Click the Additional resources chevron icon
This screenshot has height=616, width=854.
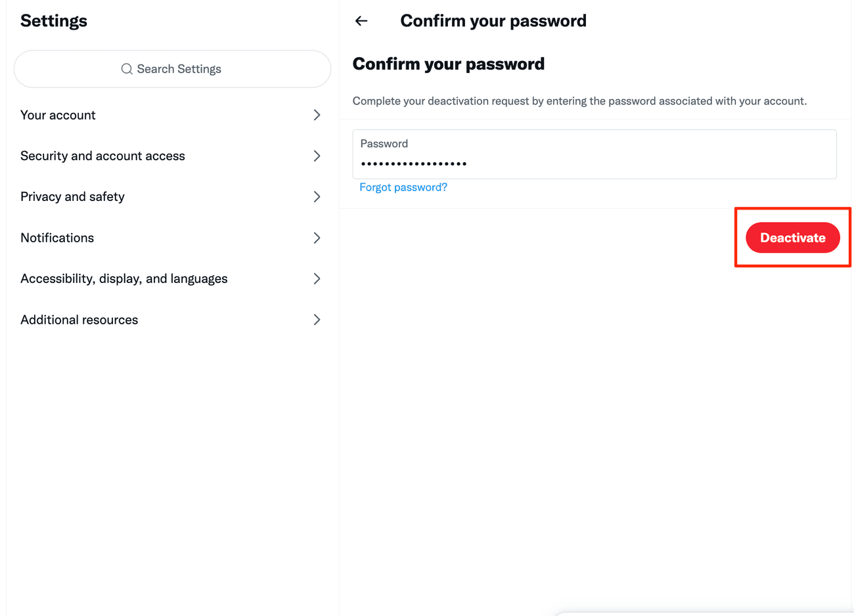coord(317,320)
